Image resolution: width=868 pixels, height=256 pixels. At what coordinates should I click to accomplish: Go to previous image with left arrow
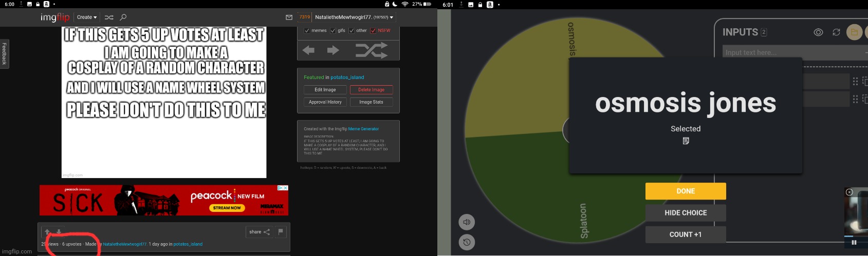tap(308, 50)
